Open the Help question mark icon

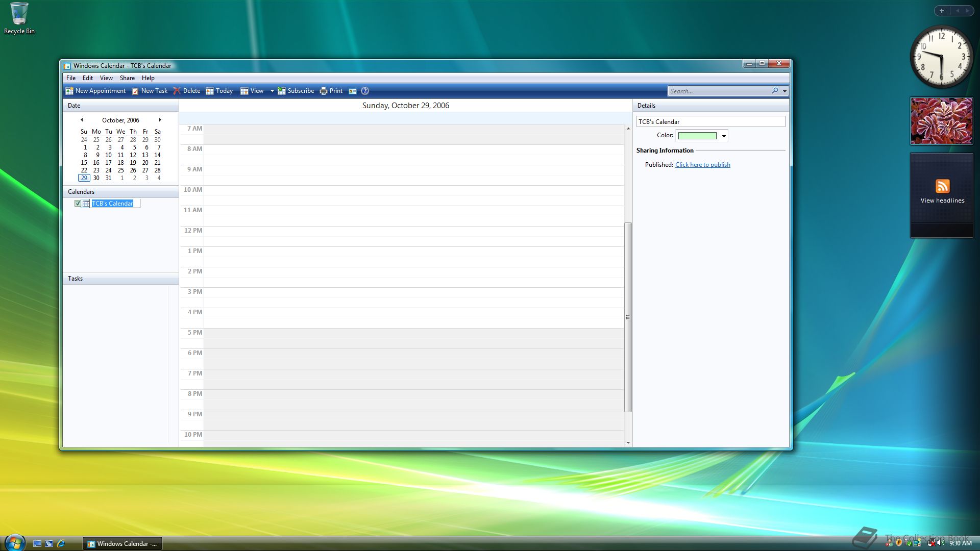365,91
